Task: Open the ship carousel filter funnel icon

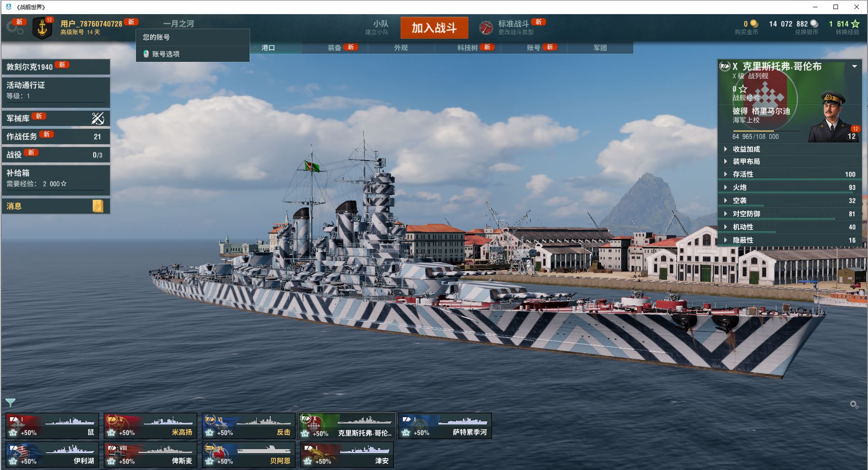Action: [10, 403]
